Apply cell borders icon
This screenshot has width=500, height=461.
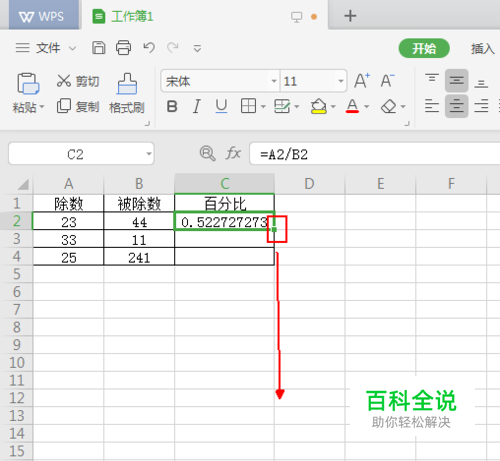point(248,106)
